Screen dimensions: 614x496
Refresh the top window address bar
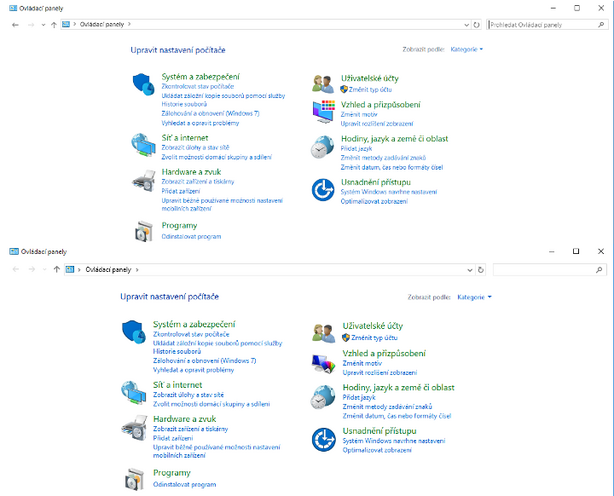tap(476, 25)
